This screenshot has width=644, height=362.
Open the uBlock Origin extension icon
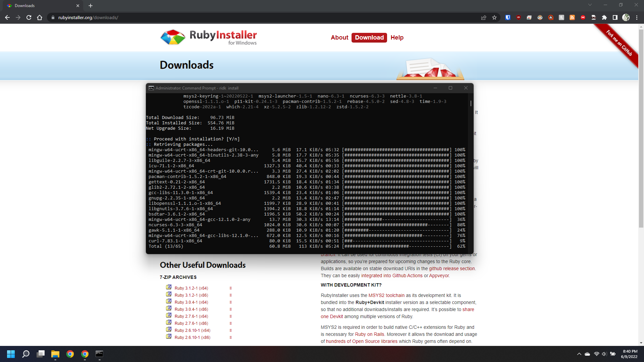coord(519,17)
